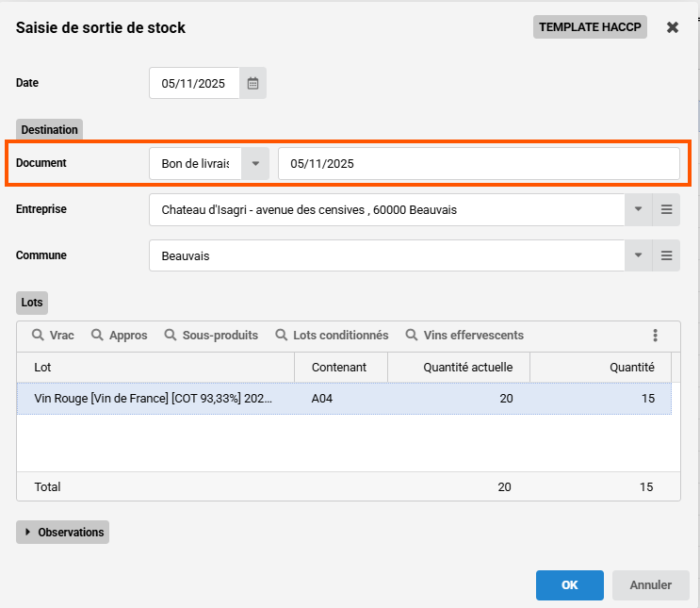Confirm with the OK button
The width and height of the screenshot is (700, 608).
click(x=570, y=584)
